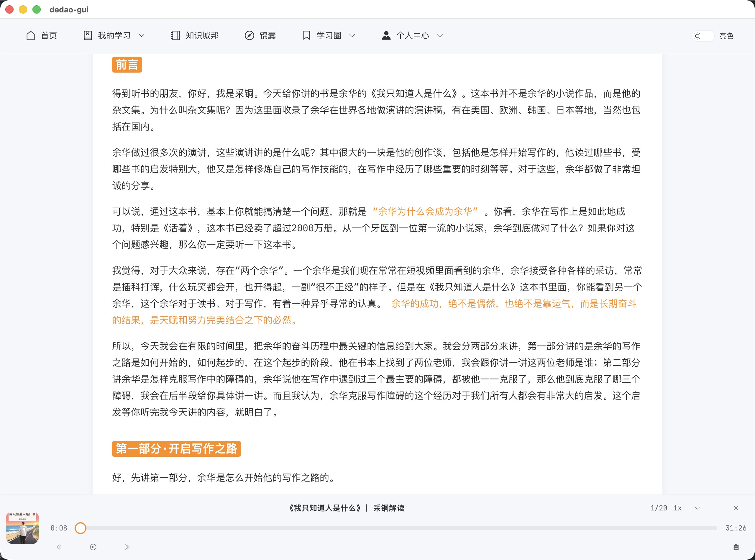Click the book icon beside 我的学习
The width and height of the screenshot is (755, 560).
[88, 36]
